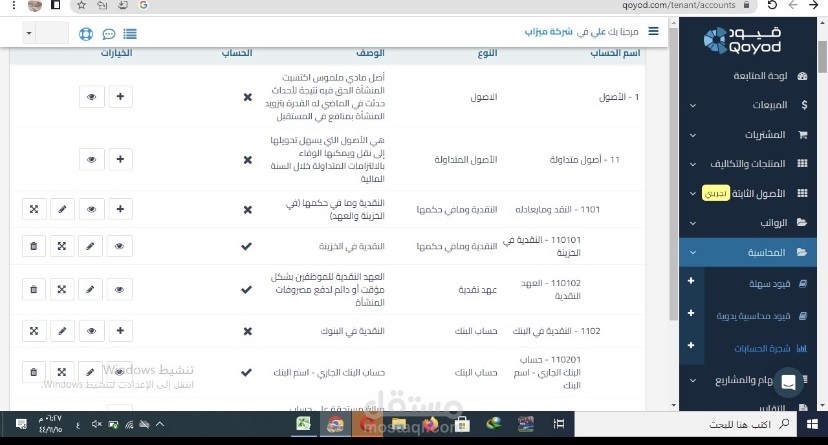Move account 110101 النقدية في الخزينة
This screenshot has width=828, height=445.
[x=62, y=246]
